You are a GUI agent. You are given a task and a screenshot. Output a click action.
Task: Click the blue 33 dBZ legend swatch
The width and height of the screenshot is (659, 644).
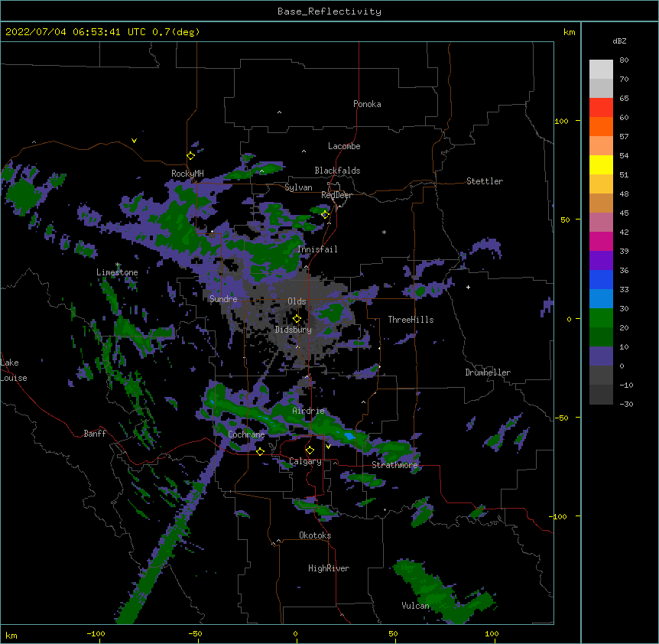[601, 280]
